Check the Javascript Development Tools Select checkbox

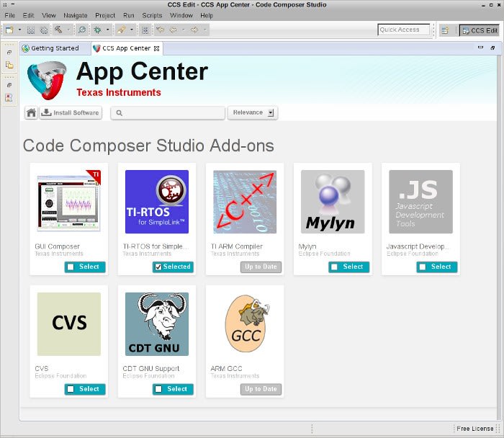click(423, 267)
